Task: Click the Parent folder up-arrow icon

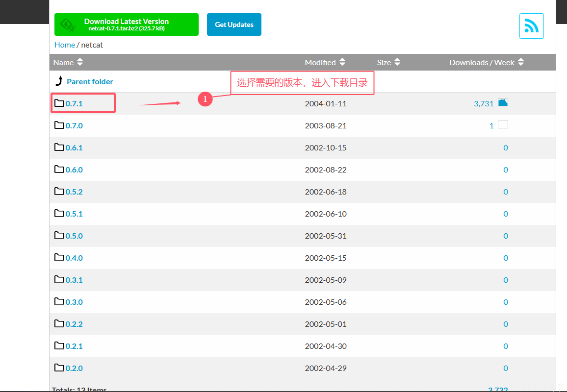Action: pyautogui.click(x=59, y=81)
